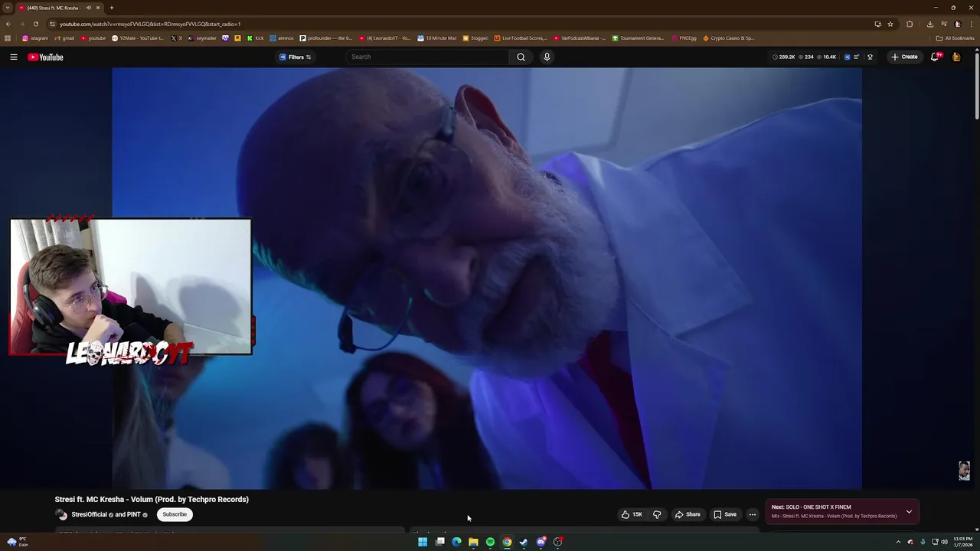The image size is (980, 551).
Task: Click the 289.2K stat in header
Action: coord(783,57)
